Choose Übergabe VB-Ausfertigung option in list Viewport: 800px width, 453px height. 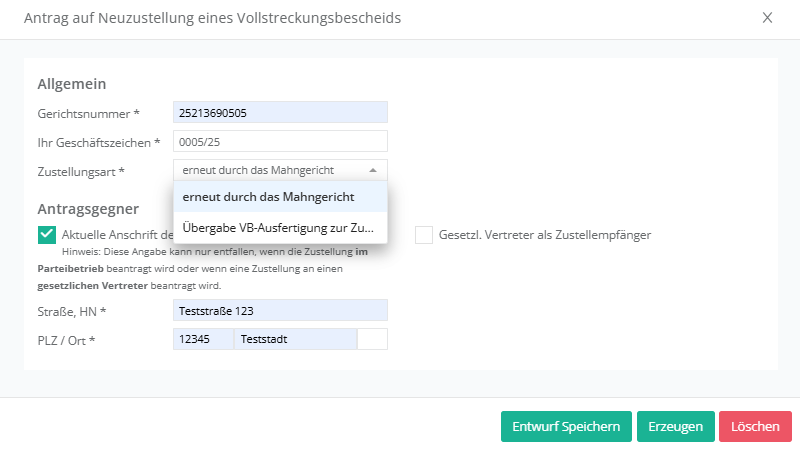point(280,228)
